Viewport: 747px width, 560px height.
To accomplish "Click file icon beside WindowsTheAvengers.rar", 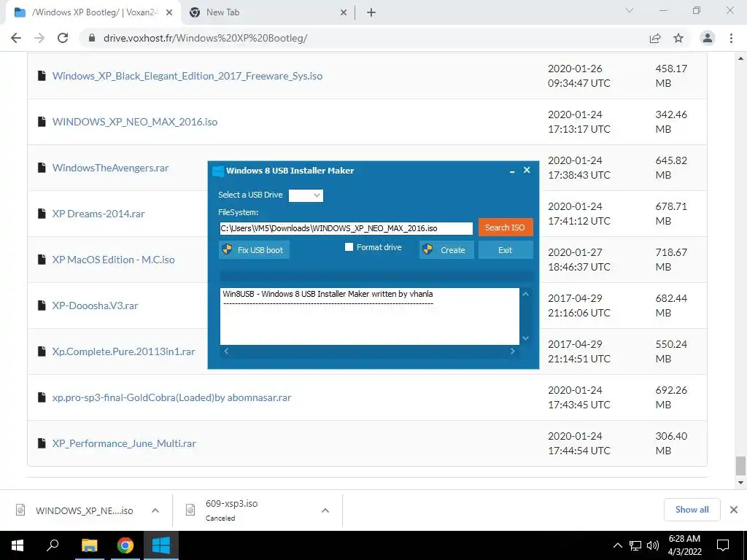I will [42, 168].
